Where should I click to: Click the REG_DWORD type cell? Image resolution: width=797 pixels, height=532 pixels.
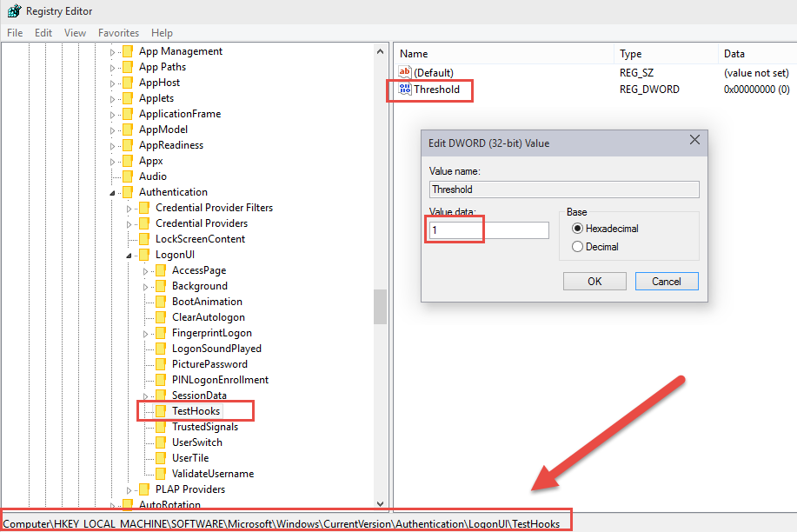click(649, 90)
